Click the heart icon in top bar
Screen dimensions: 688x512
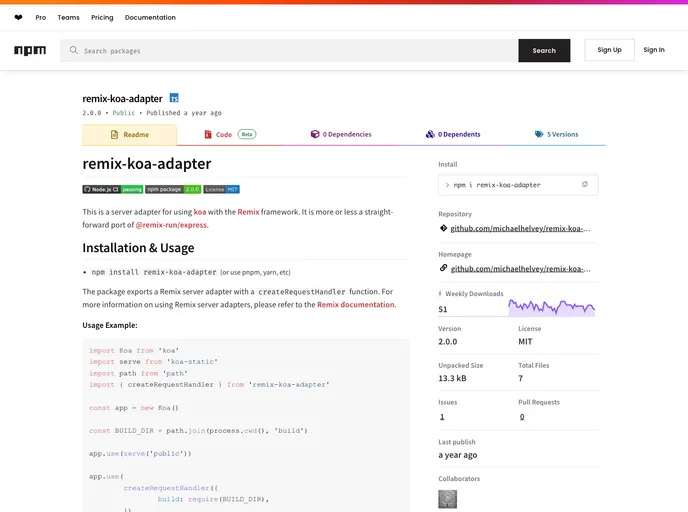click(x=18, y=18)
